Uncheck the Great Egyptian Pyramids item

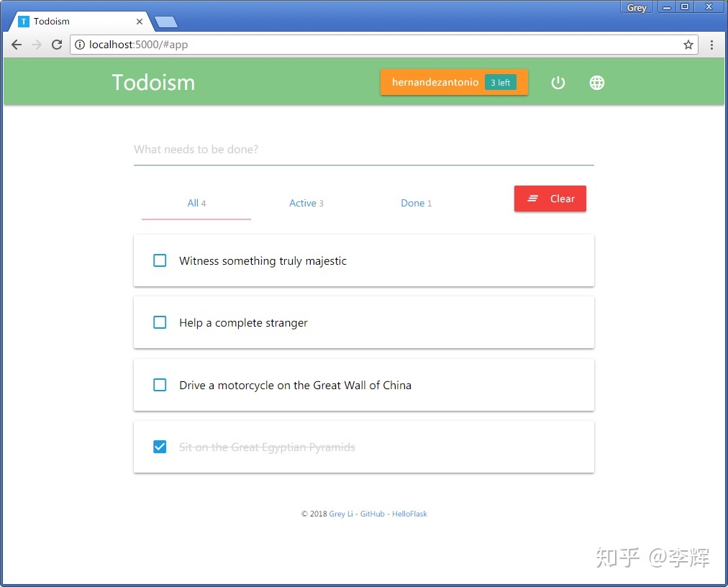pyautogui.click(x=160, y=447)
